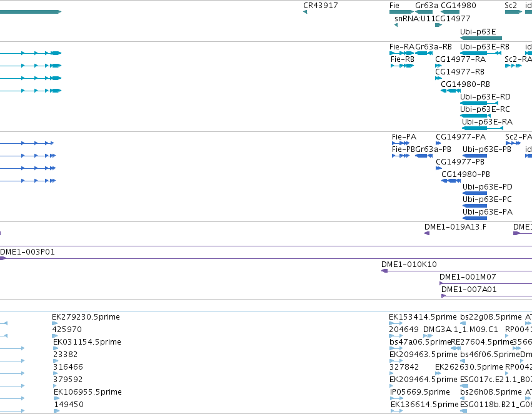Select the CG14977-RA transcript label
Screen dimensions: 532x414
460,59
